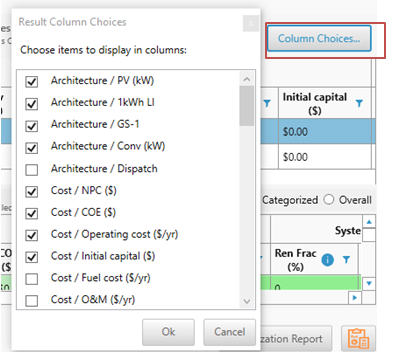Toggle Cost / COE ($) checkbox
This screenshot has height=360, width=395.
(32, 213)
